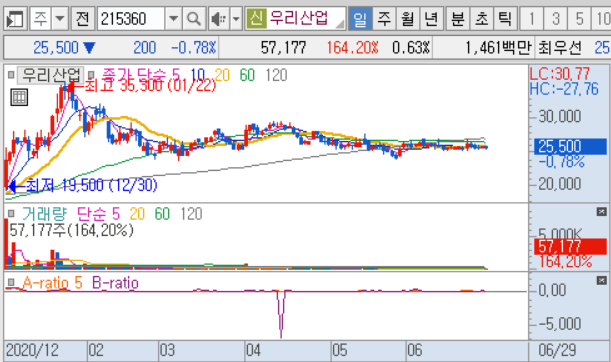Viewport: 611px width, 362px height.
Task: Open the dropdown next to the speaker
Action: (x=236, y=18)
